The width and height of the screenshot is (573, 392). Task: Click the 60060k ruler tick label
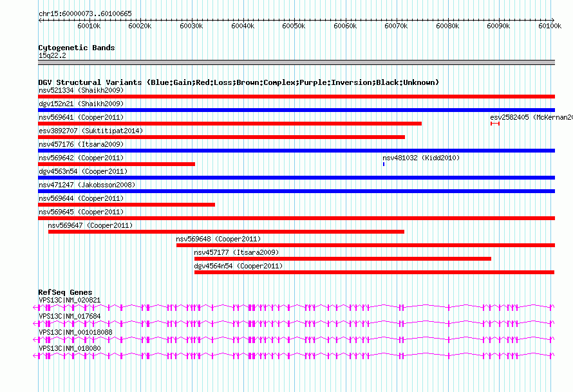(345, 26)
